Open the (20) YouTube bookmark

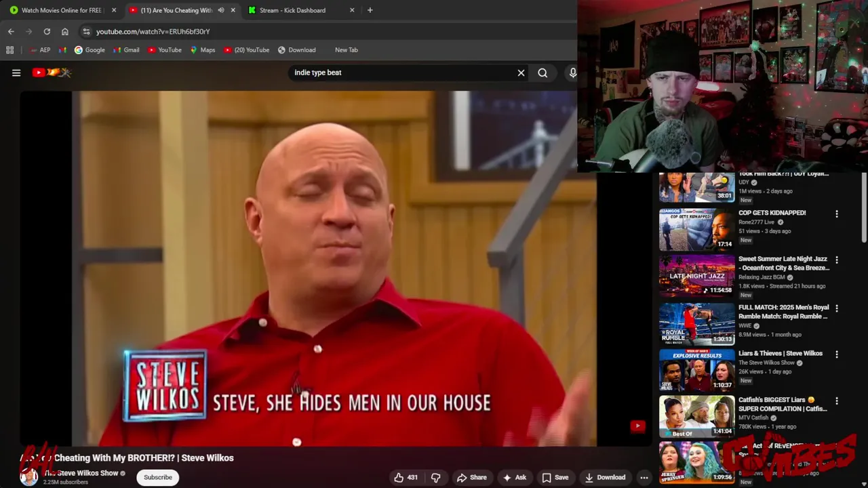[x=246, y=49]
